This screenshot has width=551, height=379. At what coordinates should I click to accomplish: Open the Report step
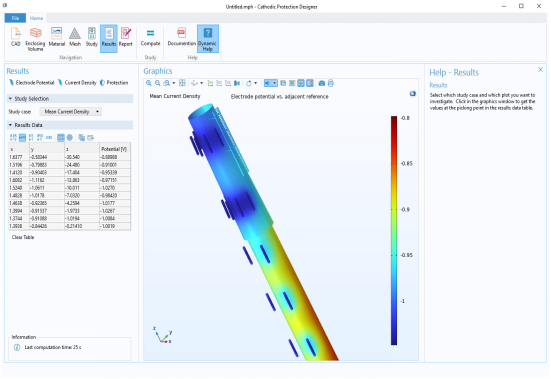pyautogui.click(x=125, y=37)
